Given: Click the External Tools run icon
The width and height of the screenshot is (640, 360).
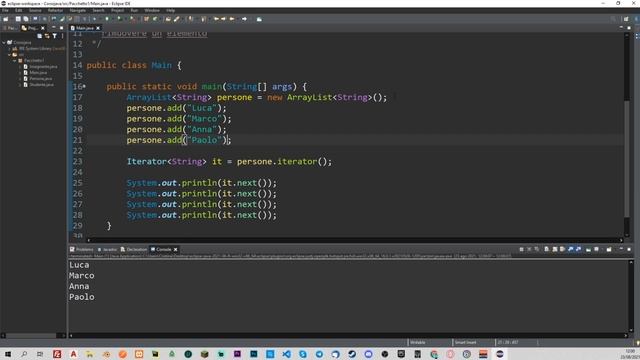Looking at the screenshot, I should click(x=132, y=19).
